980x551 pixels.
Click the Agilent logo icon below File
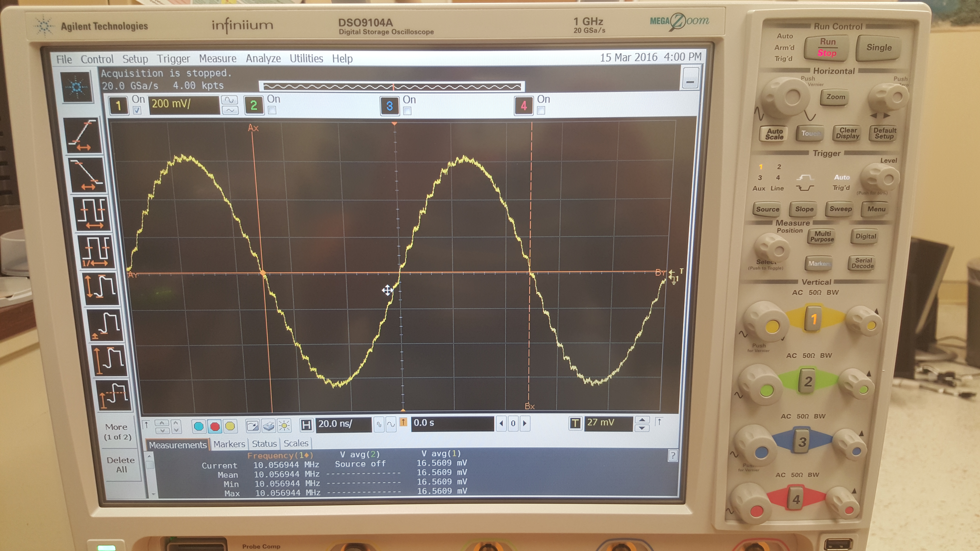coord(77,87)
